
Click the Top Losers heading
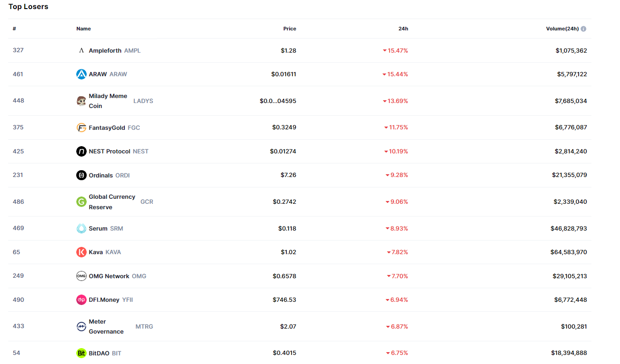(28, 7)
